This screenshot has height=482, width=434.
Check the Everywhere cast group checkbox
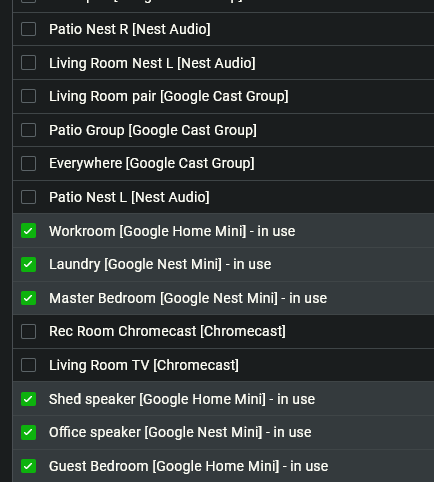click(28, 163)
